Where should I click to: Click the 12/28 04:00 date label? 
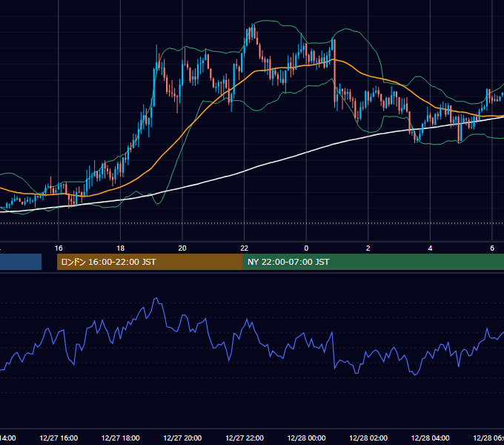(x=431, y=438)
